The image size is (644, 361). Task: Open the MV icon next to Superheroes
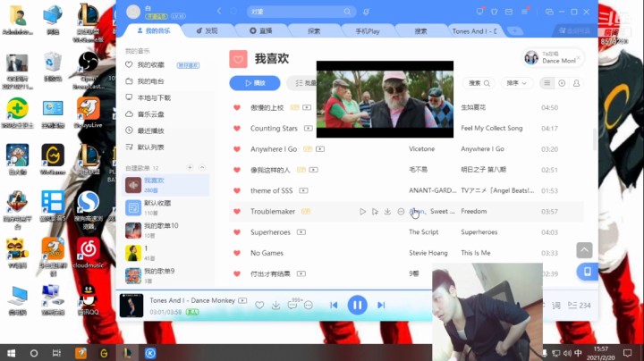[x=301, y=232]
